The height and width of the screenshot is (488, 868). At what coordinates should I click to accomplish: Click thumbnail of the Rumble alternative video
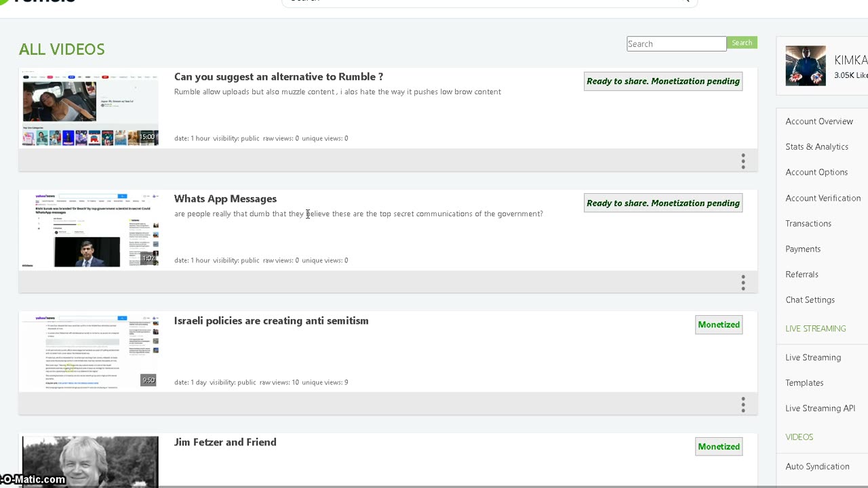pos(90,108)
